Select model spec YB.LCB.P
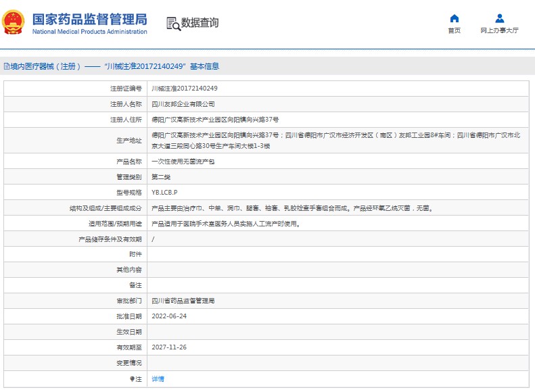This screenshot has height=392, width=535. [164, 193]
